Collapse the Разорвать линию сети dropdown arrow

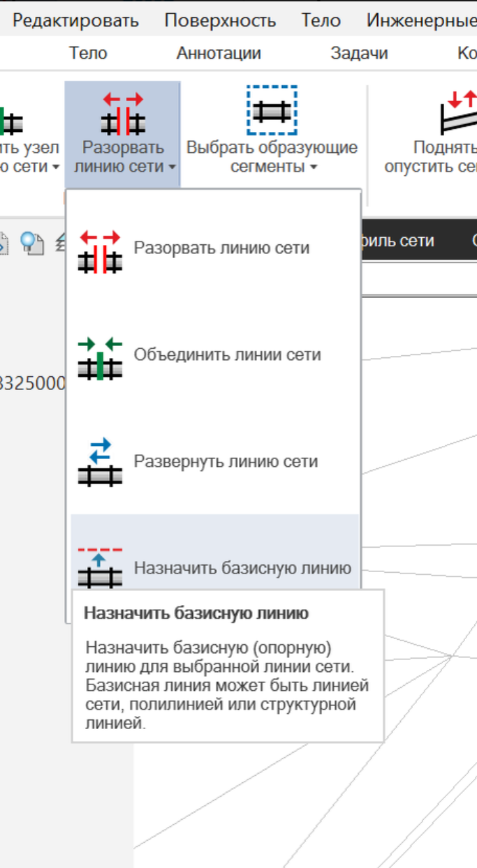(x=171, y=167)
